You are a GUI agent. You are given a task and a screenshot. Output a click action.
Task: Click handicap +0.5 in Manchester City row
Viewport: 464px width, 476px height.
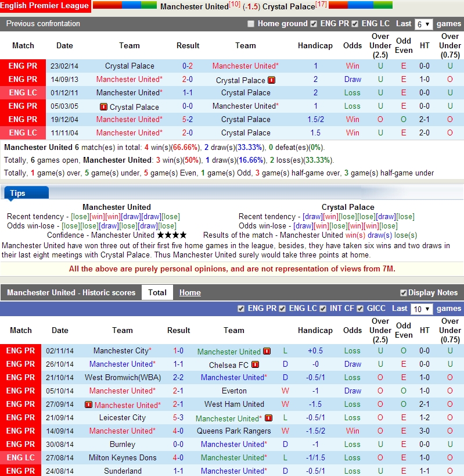(315, 350)
